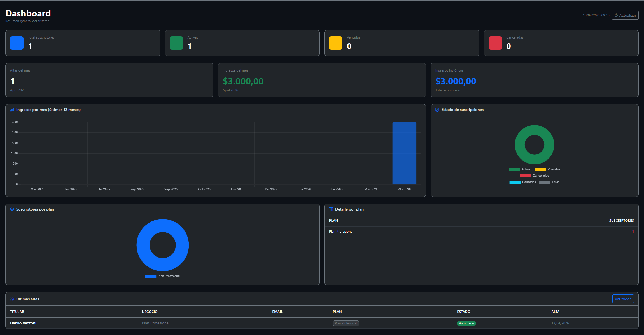Click the green Activas icon
The height and width of the screenshot is (335, 644).
click(x=176, y=43)
